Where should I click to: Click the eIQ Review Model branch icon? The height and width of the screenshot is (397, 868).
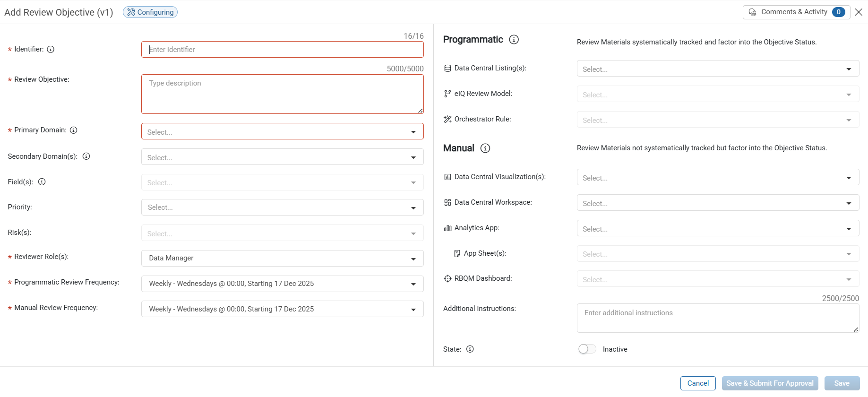pyautogui.click(x=447, y=94)
